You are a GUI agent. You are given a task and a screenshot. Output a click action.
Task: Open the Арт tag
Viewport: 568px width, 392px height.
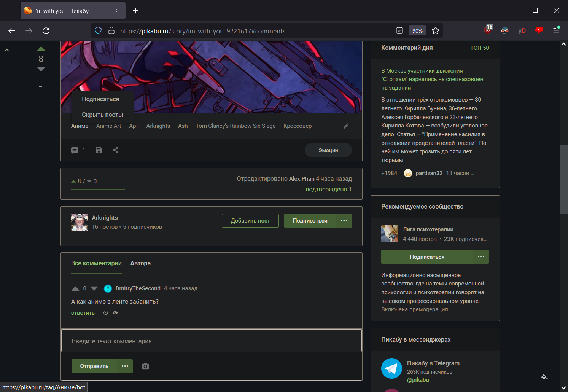click(x=134, y=126)
